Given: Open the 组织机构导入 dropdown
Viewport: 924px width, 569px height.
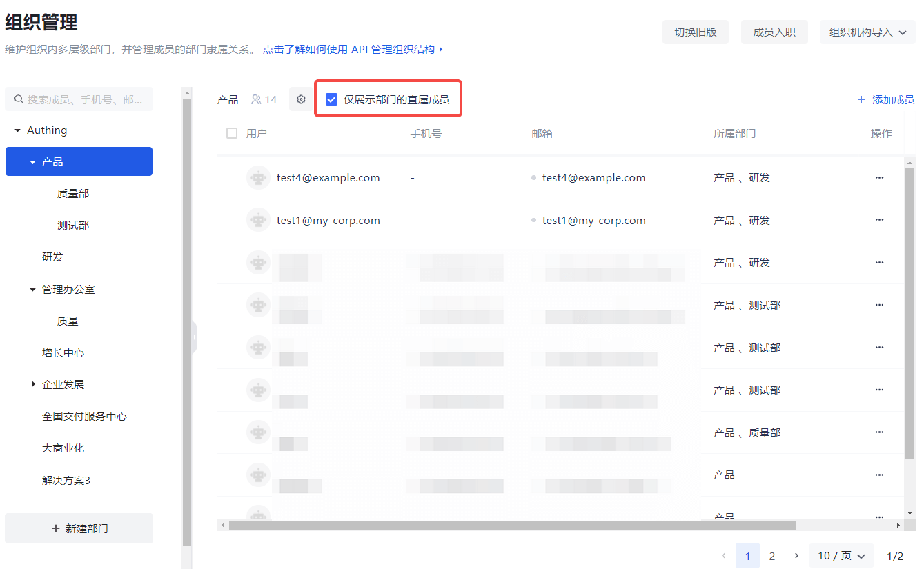Looking at the screenshot, I should tap(867, 32).
